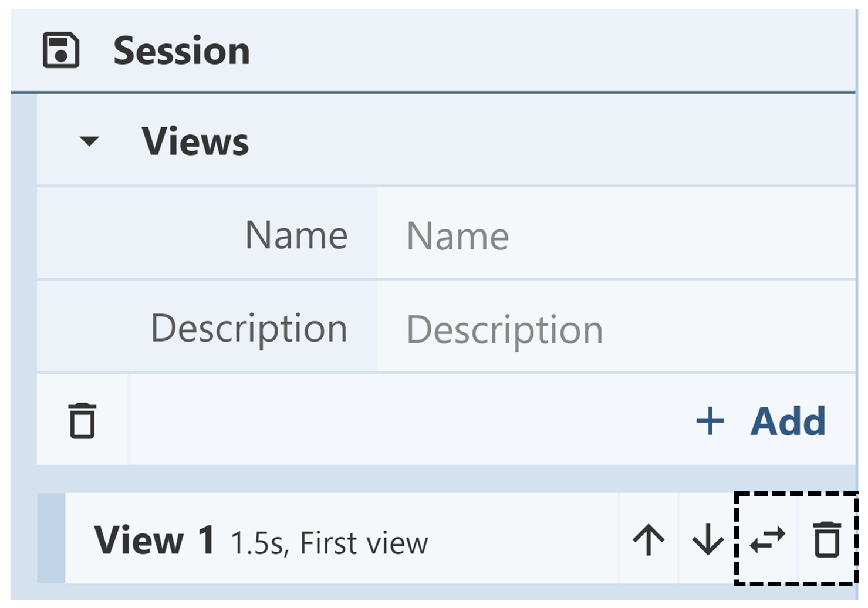The width and height of the screenshot is (868, 608).
Task: Click the Description field label
Action: click(249, 328)
